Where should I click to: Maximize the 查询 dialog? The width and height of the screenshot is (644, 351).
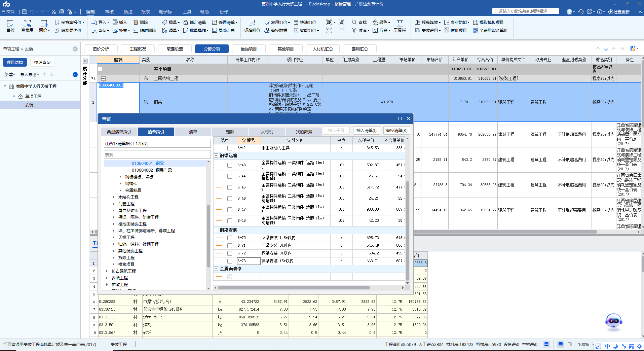pos(400,118)
